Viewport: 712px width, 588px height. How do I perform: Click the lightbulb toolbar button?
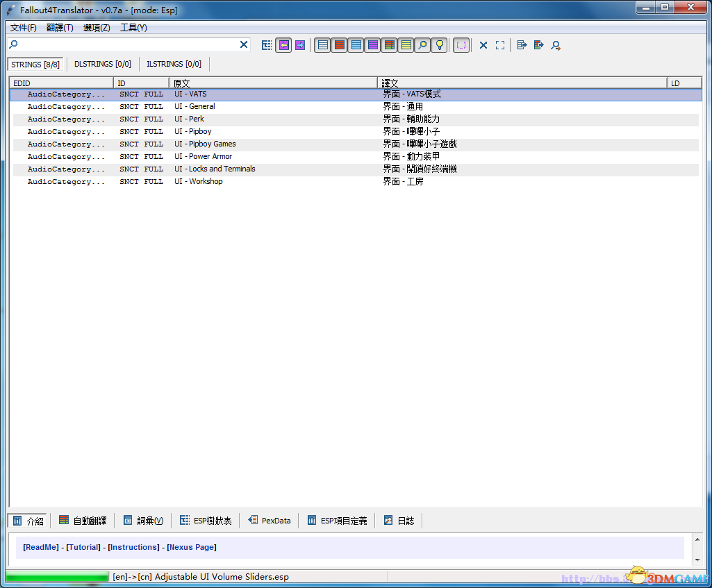click(x=440, y=45)
